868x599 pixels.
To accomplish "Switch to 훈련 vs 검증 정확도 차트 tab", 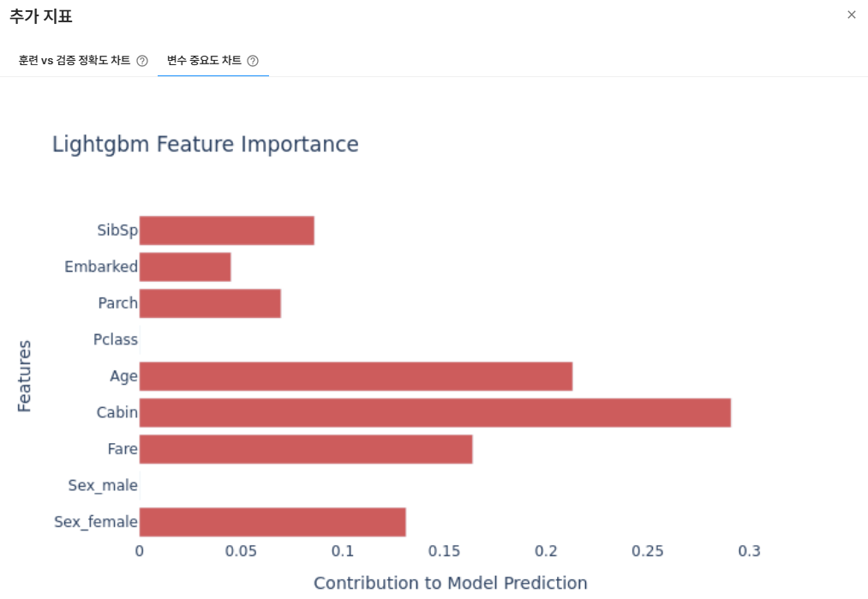I will [75, 61].
